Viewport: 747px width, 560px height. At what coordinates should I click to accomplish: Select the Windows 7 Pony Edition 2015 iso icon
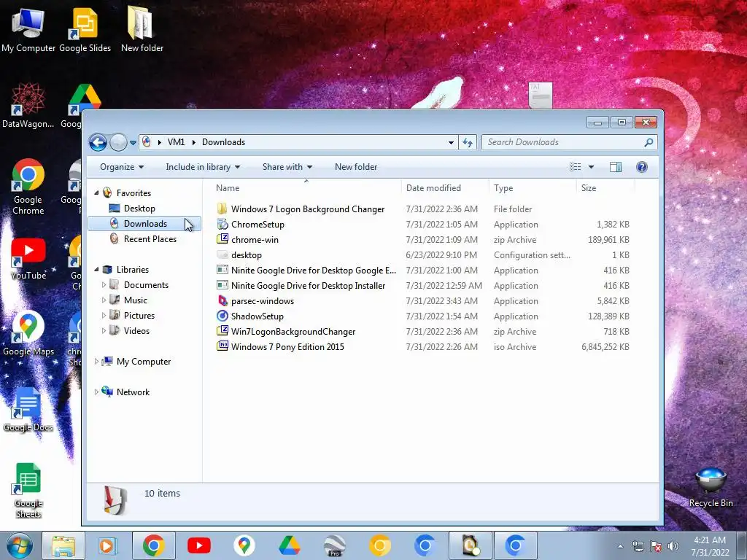(x=222, y=346)
